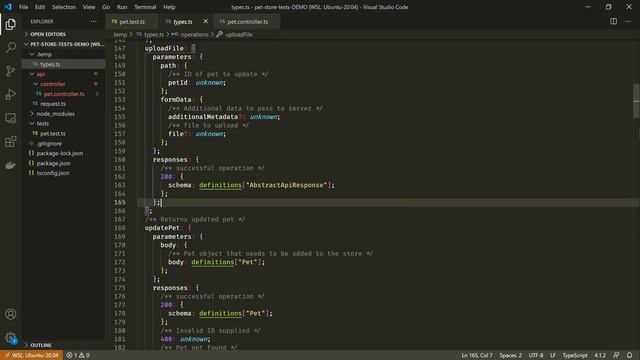Open problems panel via errors and warnings counter
640x360 pixels.
(78, 355)
